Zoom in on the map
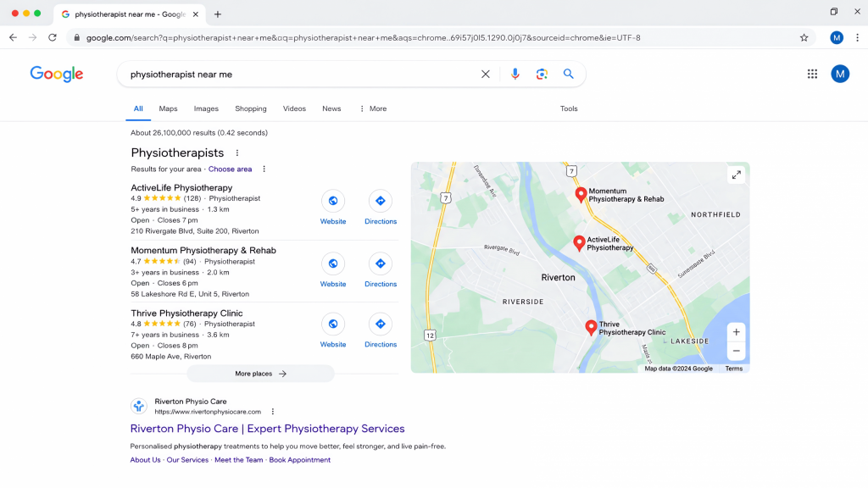 (x=737, y=332)
